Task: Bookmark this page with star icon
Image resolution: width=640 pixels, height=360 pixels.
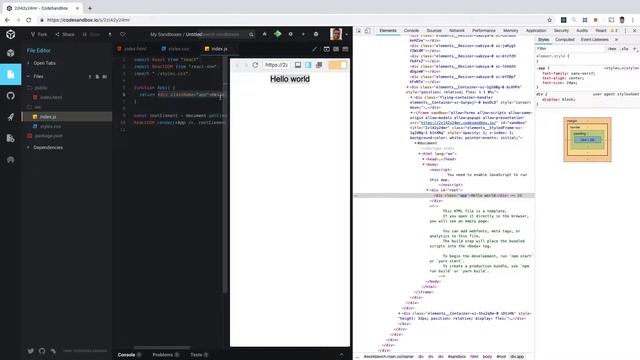Action: [x=549, y=20]
